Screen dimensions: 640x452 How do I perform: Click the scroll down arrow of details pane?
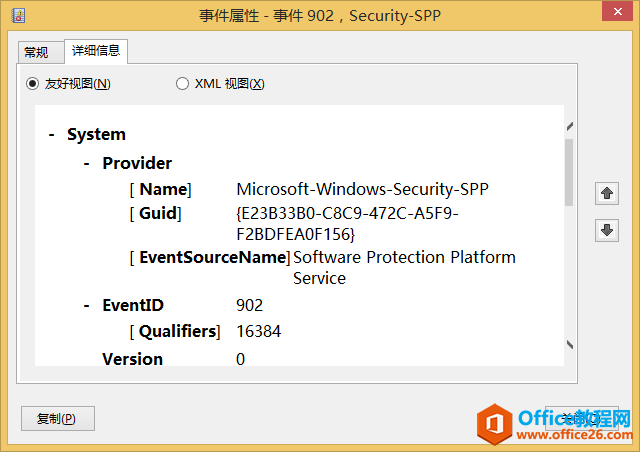[x=570, y=345]
